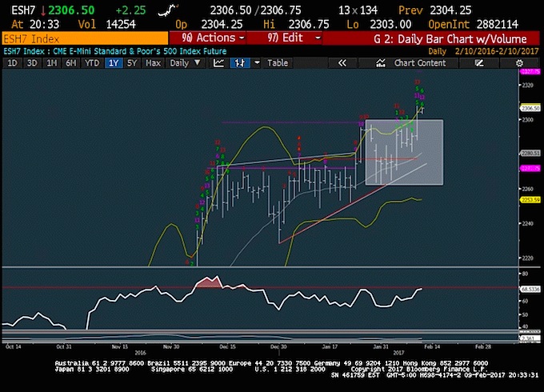Open the annotate pencil edit tool
The width and height of the screenshot is (544, 392).
(479, 63)
